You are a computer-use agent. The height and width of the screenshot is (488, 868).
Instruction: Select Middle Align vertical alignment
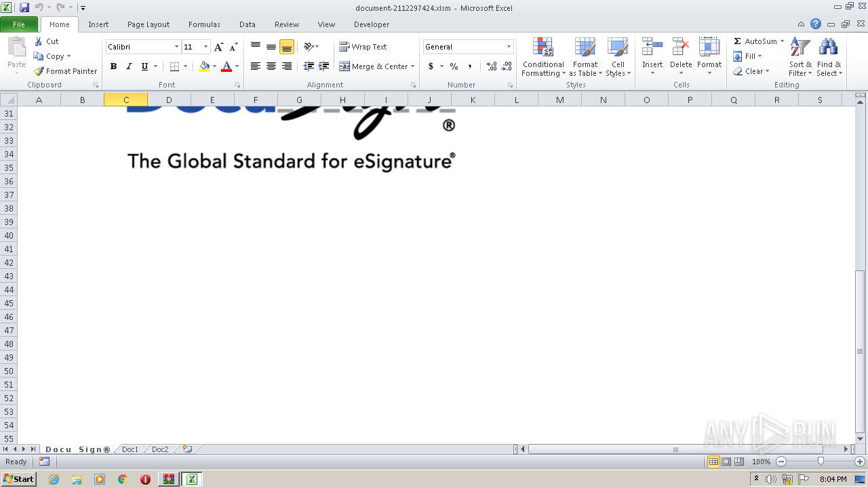(271, 47)
